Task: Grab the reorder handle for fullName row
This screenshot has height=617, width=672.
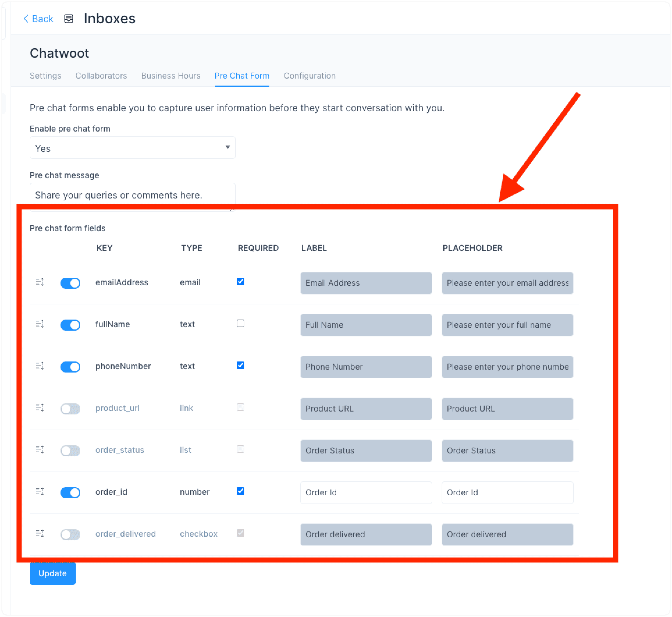Action: click(x=40, y=324)
